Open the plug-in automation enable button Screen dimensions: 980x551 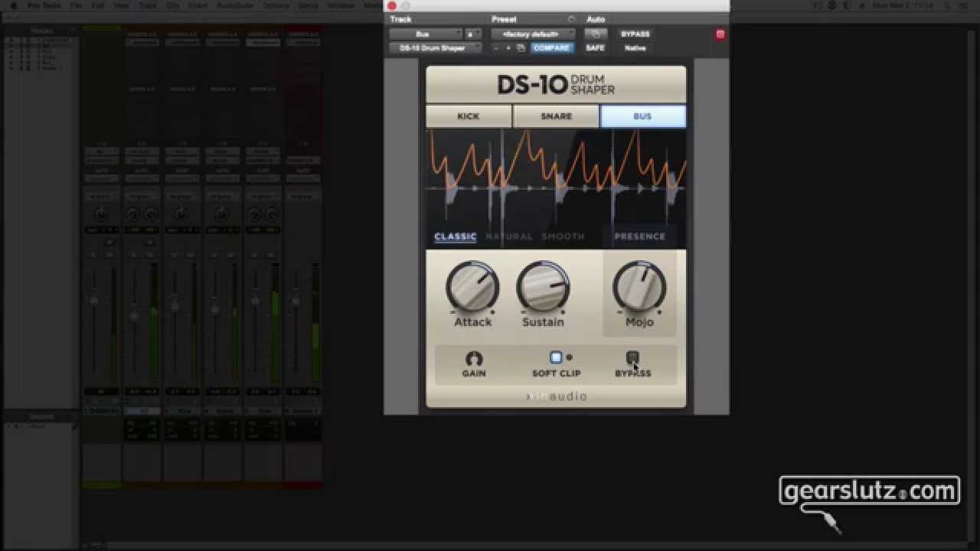click(x=595, y=34)
